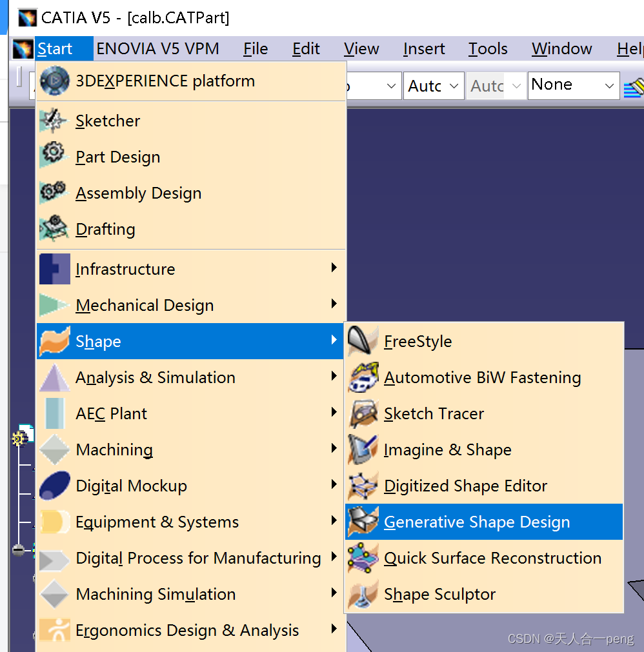The image size is (644, 652).
Task: Open the Window menu
Action: pyautogui.click(x=561, y=48)
